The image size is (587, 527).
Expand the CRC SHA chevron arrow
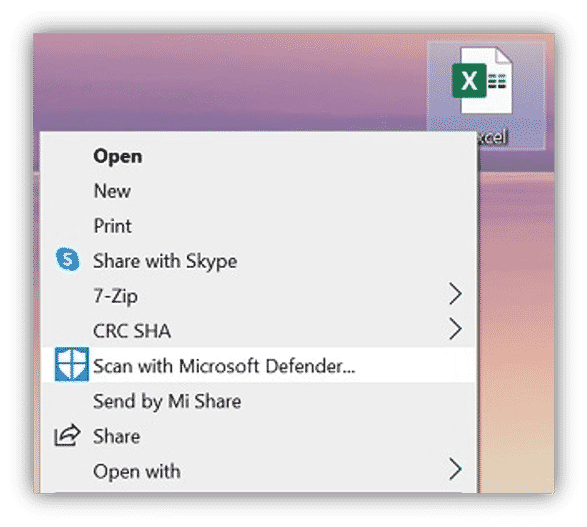click(x=455, y=329)
